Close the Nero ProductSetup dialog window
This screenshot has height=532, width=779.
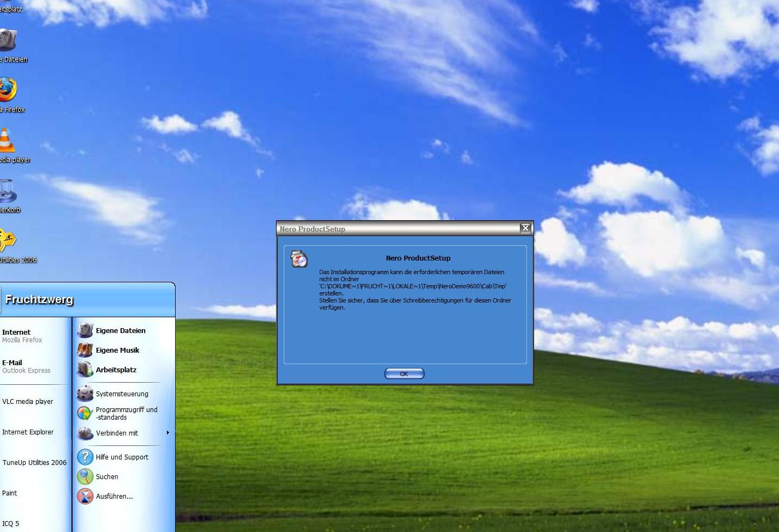(x=525, y=228)
